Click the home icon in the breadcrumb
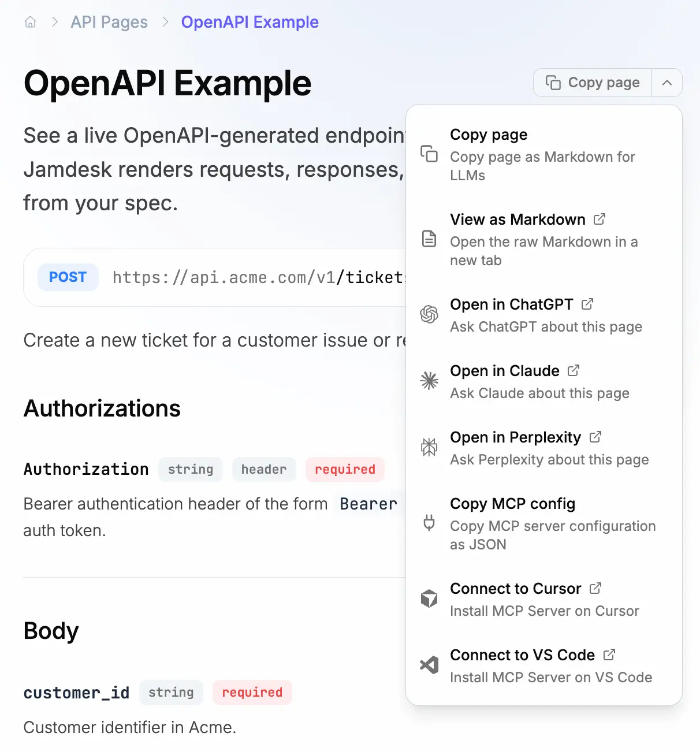This screenshot has height=751, width=700. pyautogui.click(x=30, y=22)
